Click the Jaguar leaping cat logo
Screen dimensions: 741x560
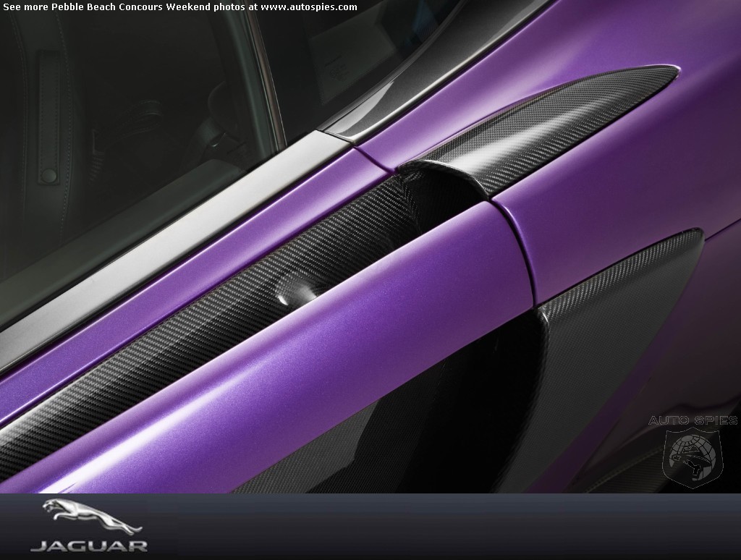click(92, 517)
